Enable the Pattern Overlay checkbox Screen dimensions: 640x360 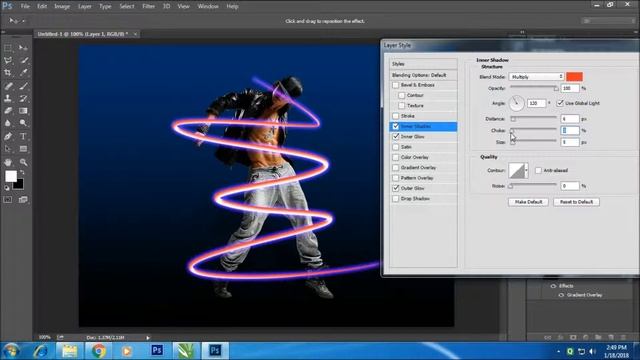(x=396, y=178)
